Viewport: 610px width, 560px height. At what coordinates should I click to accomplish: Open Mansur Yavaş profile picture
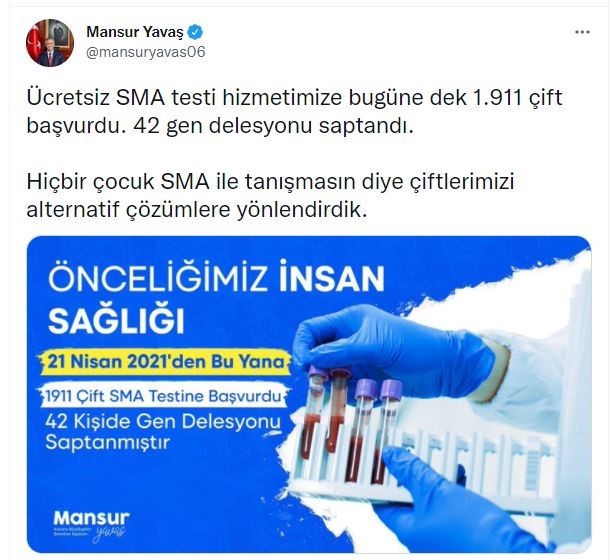[50, 43]
